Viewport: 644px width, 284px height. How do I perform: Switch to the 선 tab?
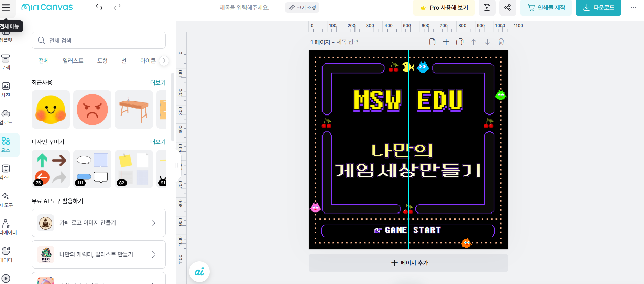(x=124, y=61)
